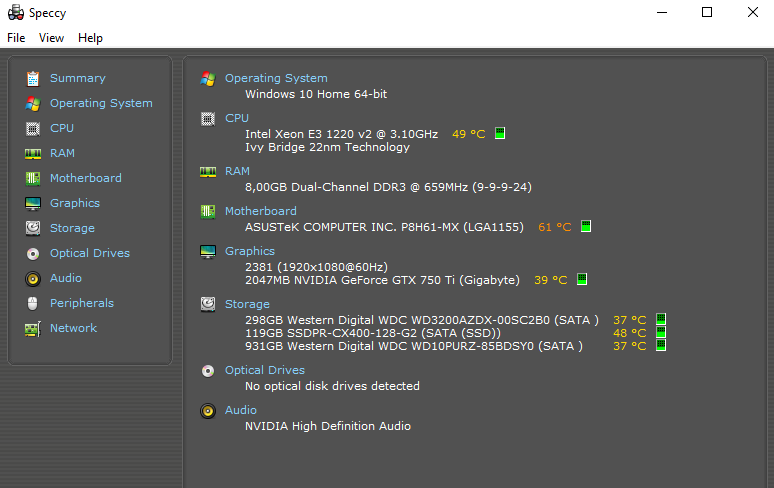Screen dimensions: 774x488
Task: Open the Storage heading in the summary panel
Action: [x=247, y=304]
